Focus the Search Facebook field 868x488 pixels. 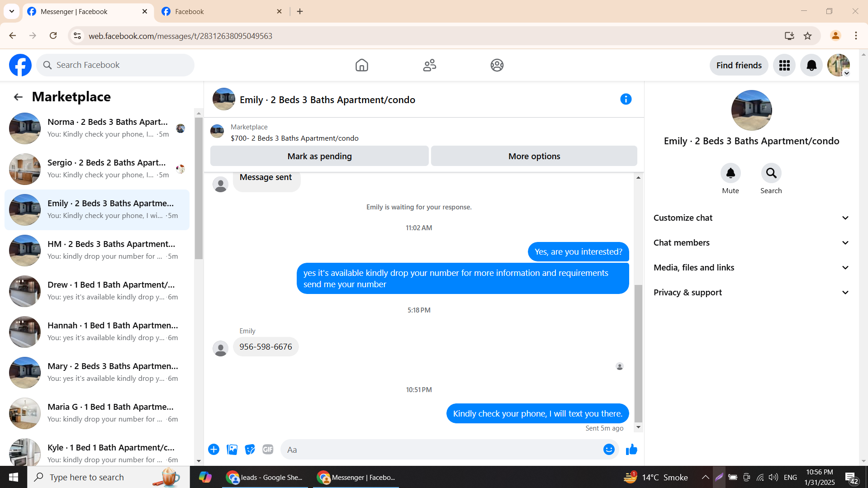[x=115, y=65]
